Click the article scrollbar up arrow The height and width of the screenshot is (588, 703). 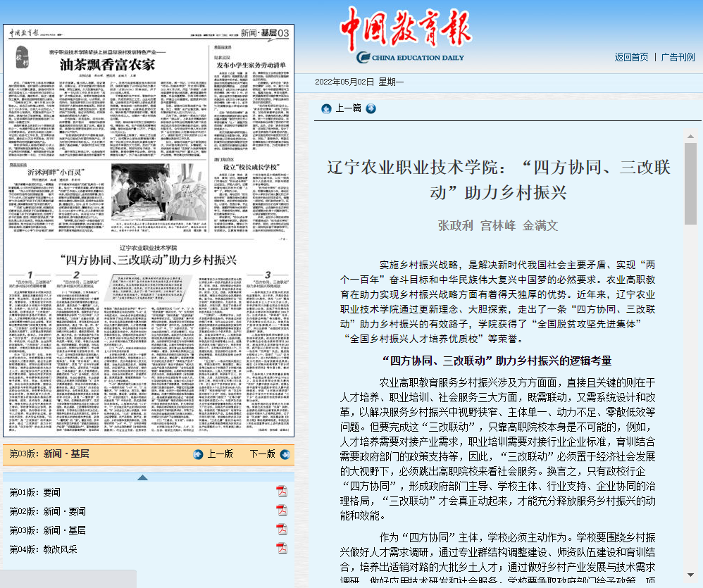pyautogui.click(x=690, y=136)
